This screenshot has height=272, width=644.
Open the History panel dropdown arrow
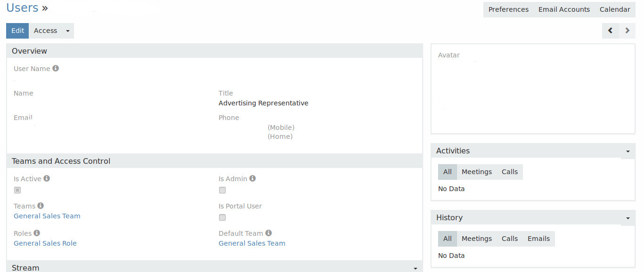coord(628,218)
